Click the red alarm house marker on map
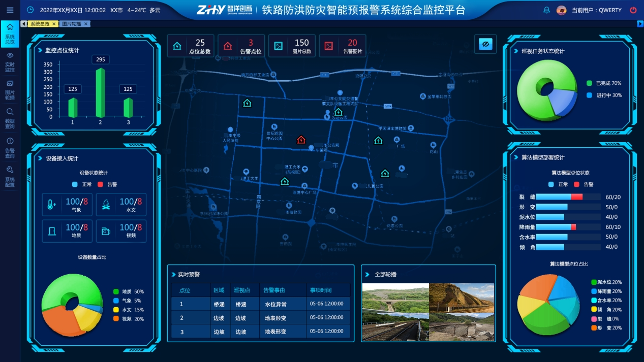This screenshot has height=362, width=644. coord(301,140)
